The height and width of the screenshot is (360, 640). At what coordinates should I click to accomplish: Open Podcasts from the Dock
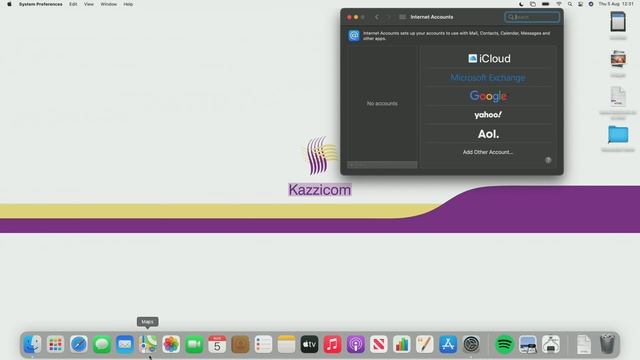356,344
